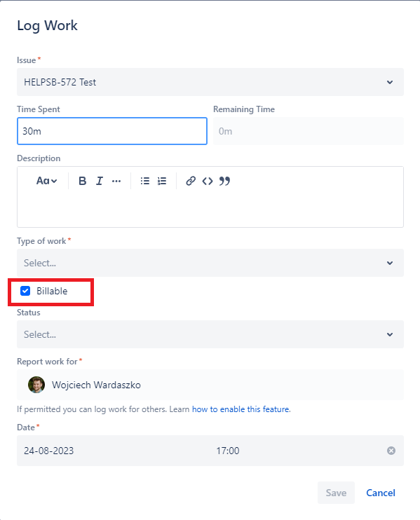
Task: Insert a block quote
Action: pos(224,181)
